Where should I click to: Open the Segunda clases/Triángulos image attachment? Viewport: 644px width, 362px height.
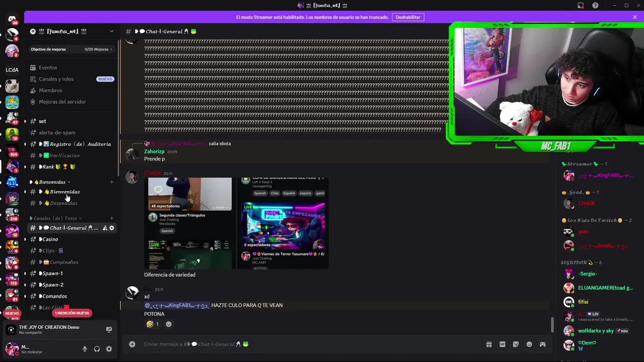point(190,223)
